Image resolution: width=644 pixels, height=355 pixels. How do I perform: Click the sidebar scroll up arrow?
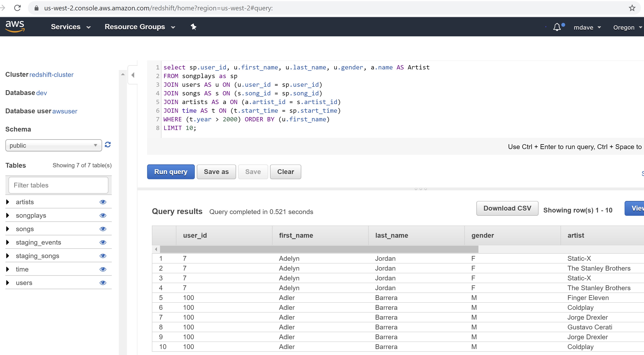point(123,74)
